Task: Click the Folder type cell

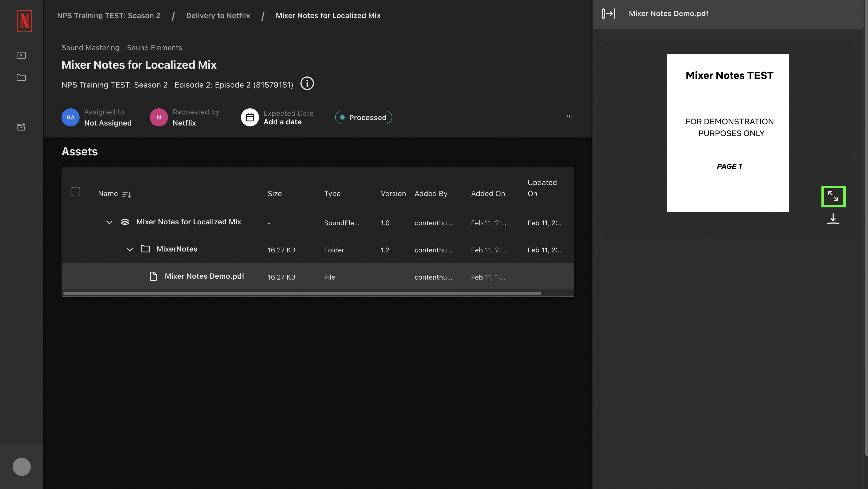Action: (334, 250)
